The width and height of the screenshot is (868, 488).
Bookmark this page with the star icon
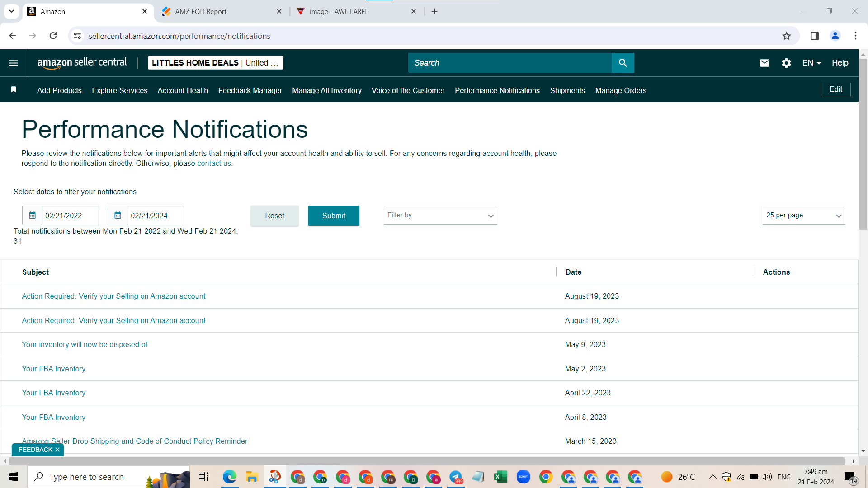787,36
